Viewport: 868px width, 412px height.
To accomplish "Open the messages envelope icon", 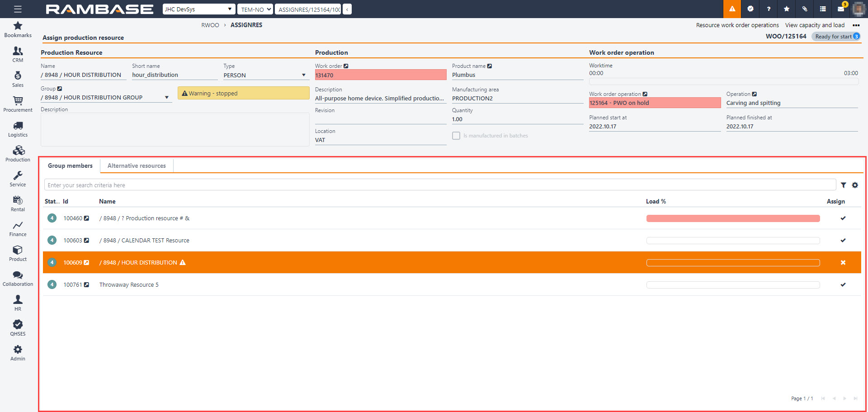I will pyautogui.click(x=840, y=9).
